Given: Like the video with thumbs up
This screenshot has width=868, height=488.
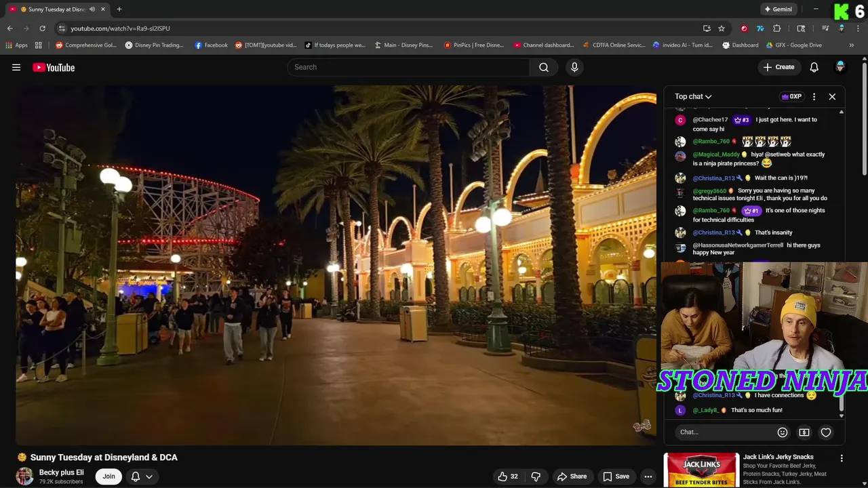Looking at the screenshot, I should [x=508, y=476].
